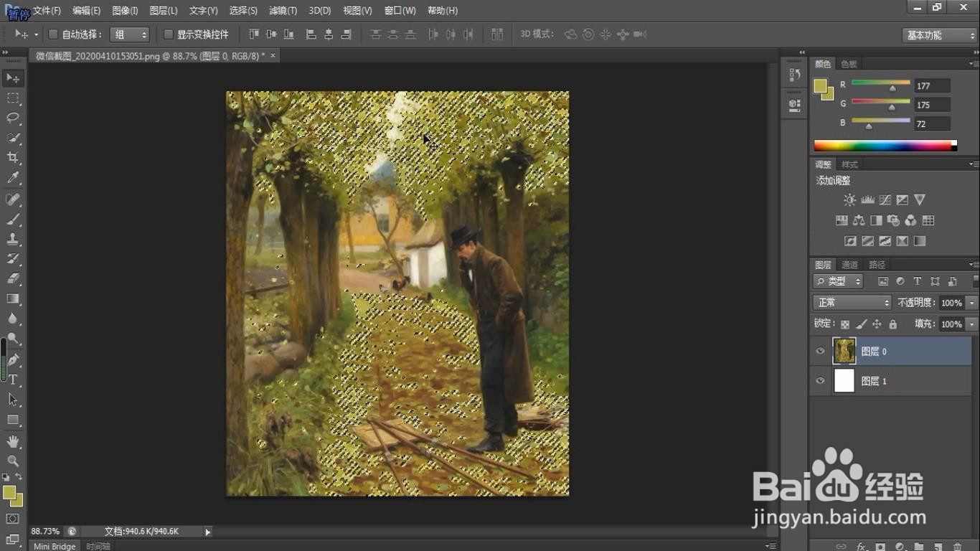Open the Color panel flyout menu
980x551 pixels.
tap(973, 64)
